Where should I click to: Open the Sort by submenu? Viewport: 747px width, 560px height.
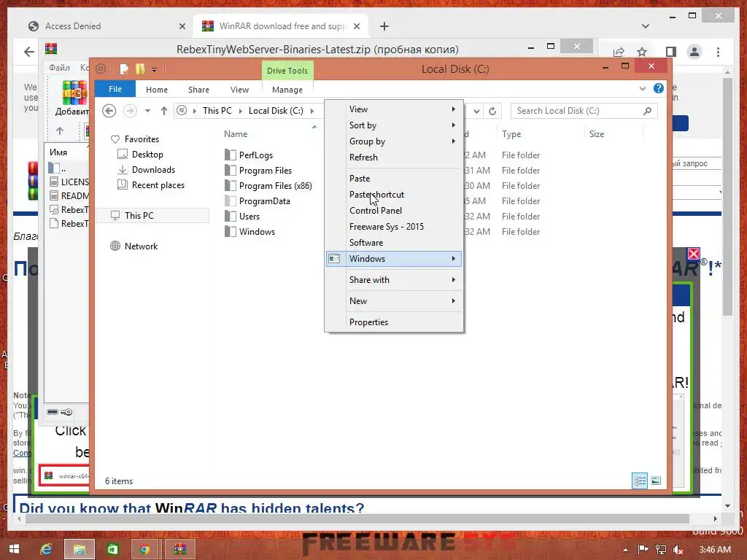394,125
